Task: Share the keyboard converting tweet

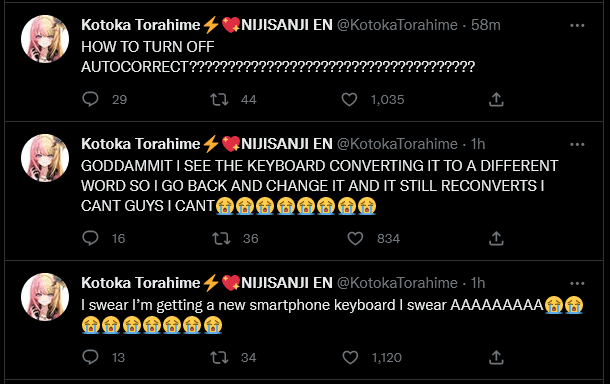Action: point(496,238)
